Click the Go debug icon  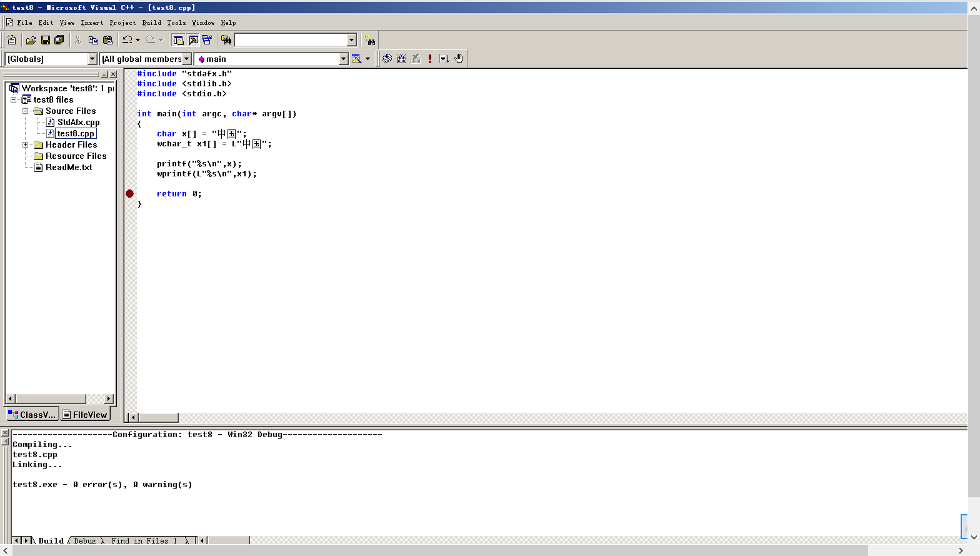click(x=444, y=59)
